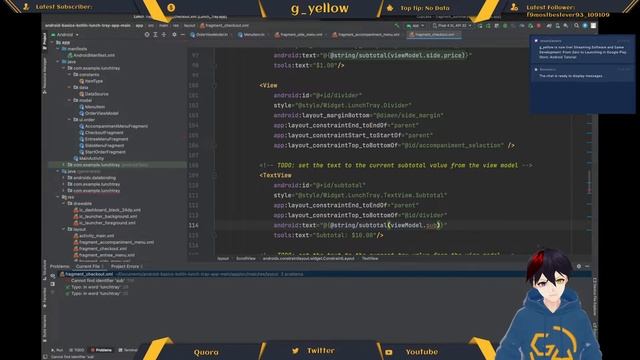Open the Pixel device selector dropdown
This screenshot has height=360, width=640.
tap(452, 26)
